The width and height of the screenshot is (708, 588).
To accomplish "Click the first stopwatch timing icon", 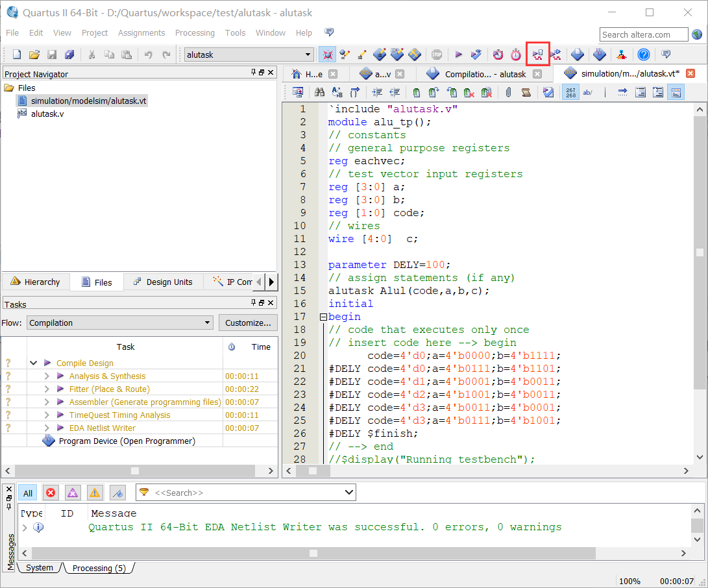I will [498, 55].
